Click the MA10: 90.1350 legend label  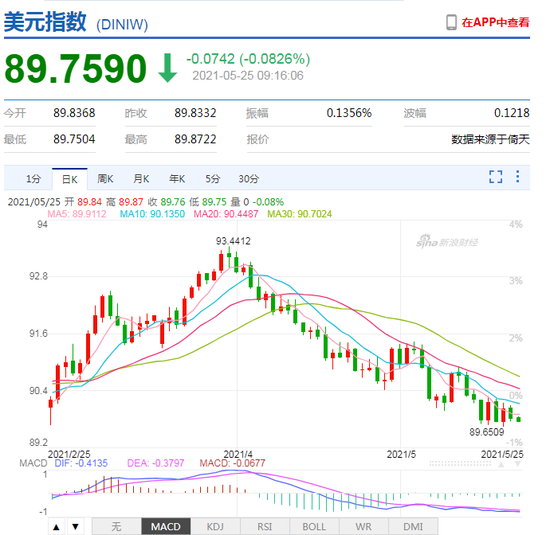pyautogui.click(x=152, y=214)
